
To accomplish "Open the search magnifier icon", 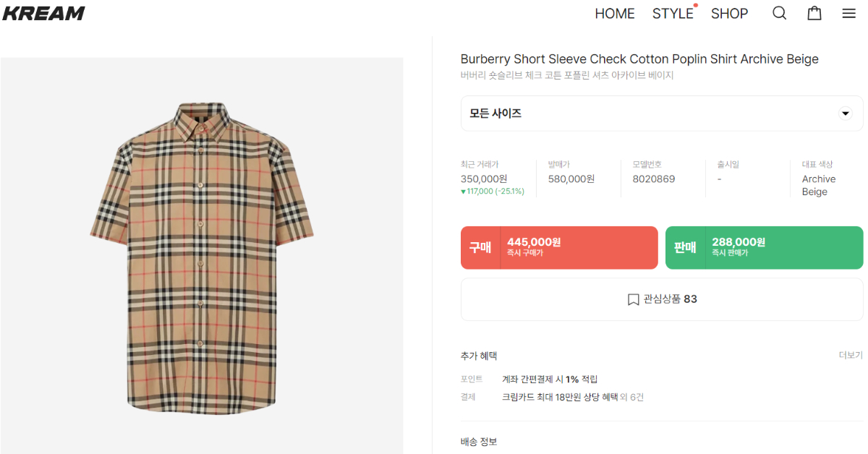I will (779, 13).
